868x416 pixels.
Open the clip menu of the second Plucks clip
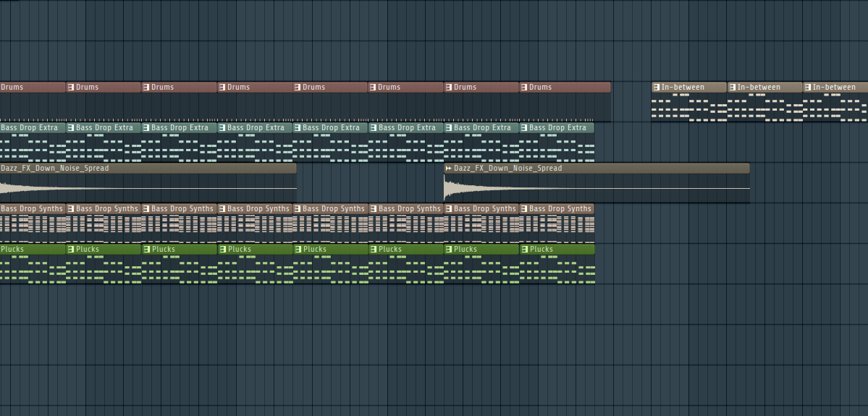tap(71, 250)
